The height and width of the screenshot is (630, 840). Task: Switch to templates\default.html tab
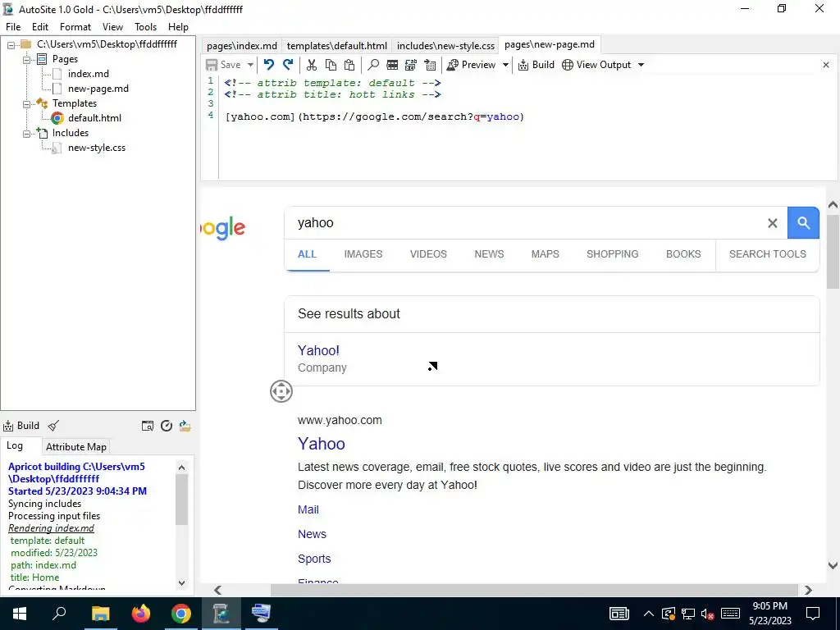pyautogui.click(x=336, y=46)
